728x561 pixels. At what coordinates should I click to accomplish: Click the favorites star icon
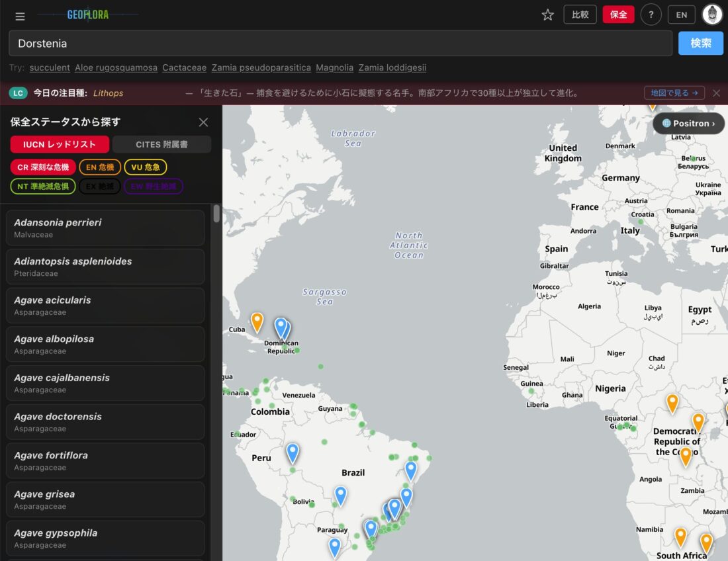click(547, 15)
